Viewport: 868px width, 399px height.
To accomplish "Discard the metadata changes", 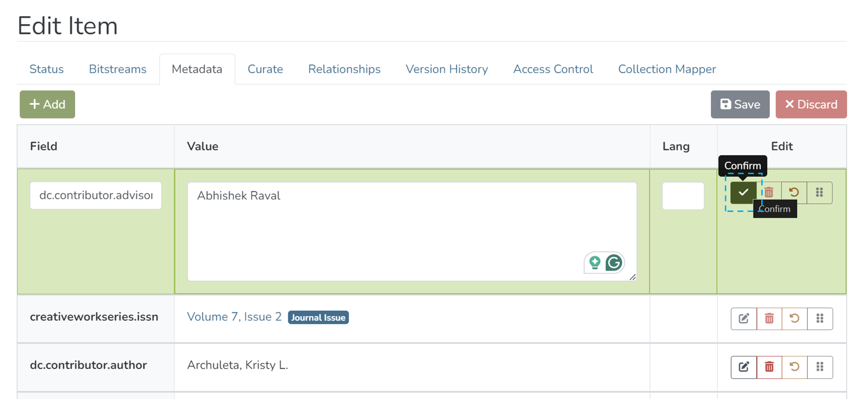I will click(811, 104).
